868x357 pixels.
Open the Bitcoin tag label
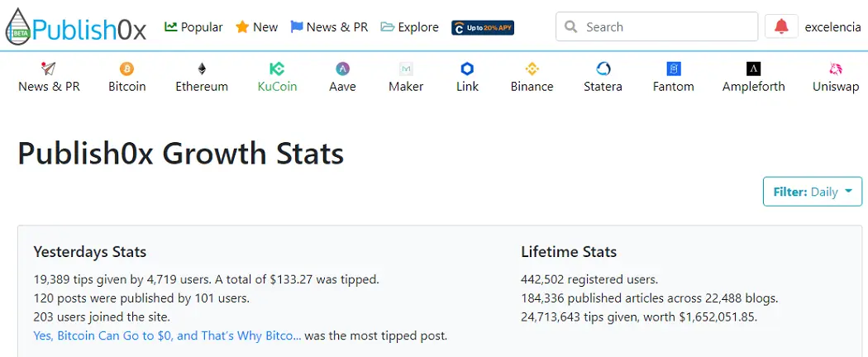[x=126, y=87]
